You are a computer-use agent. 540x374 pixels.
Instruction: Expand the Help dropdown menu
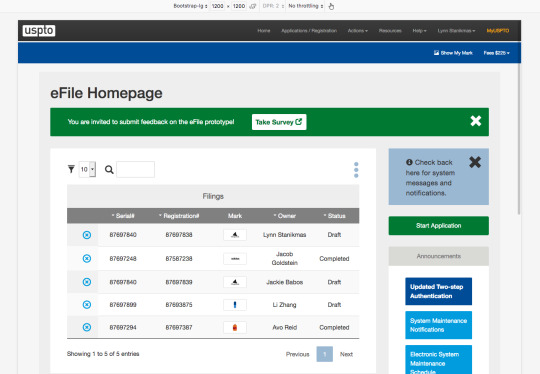[x=419, y=31]
